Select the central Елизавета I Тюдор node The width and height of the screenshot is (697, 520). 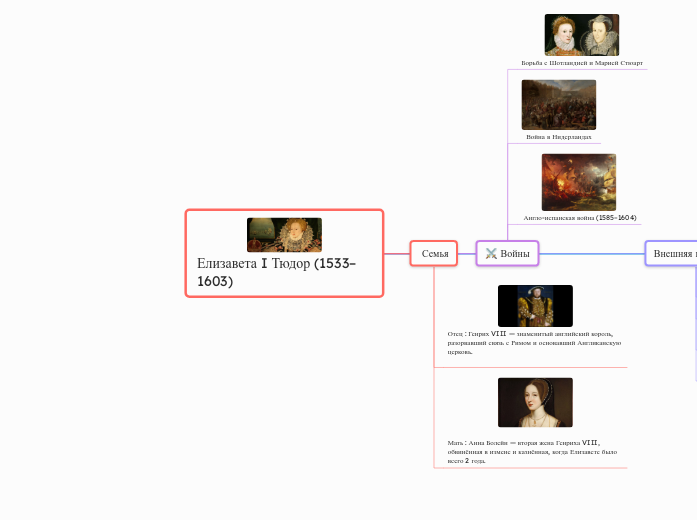pyautogui.click(x=284, y=253)
